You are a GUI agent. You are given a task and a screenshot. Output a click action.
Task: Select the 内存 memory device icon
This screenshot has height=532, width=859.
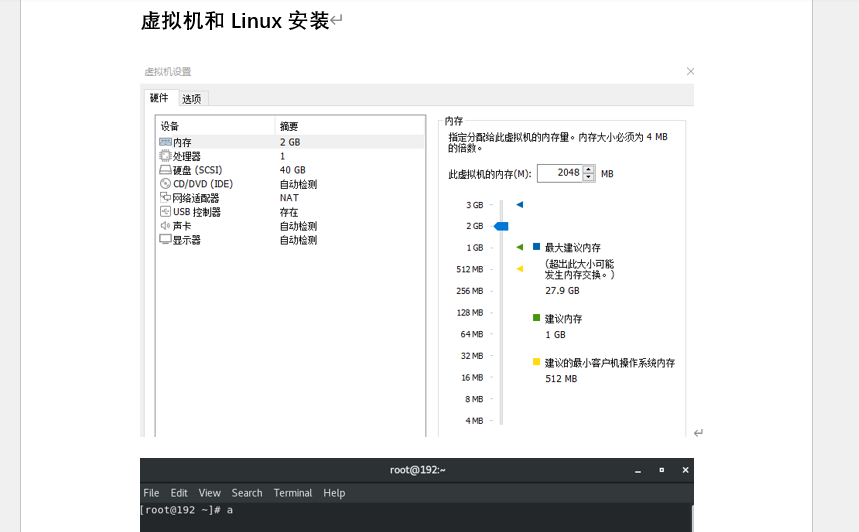point(165,142)
